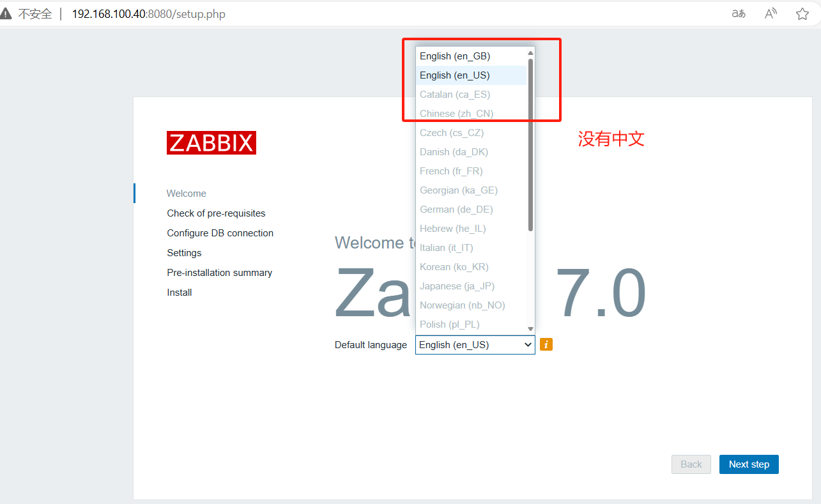Image resolution: width=821 pixels, height=504 pixels.
Task: Pick Hebrew (he_IL) in the list
Action: [x=471, y=229]
